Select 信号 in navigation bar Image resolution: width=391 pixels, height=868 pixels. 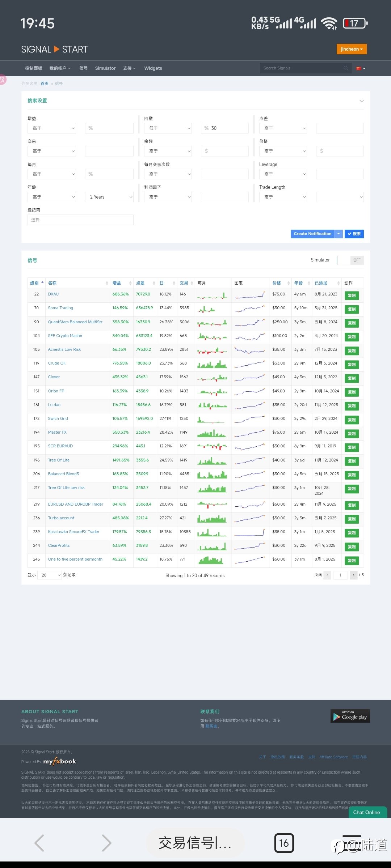84,68
